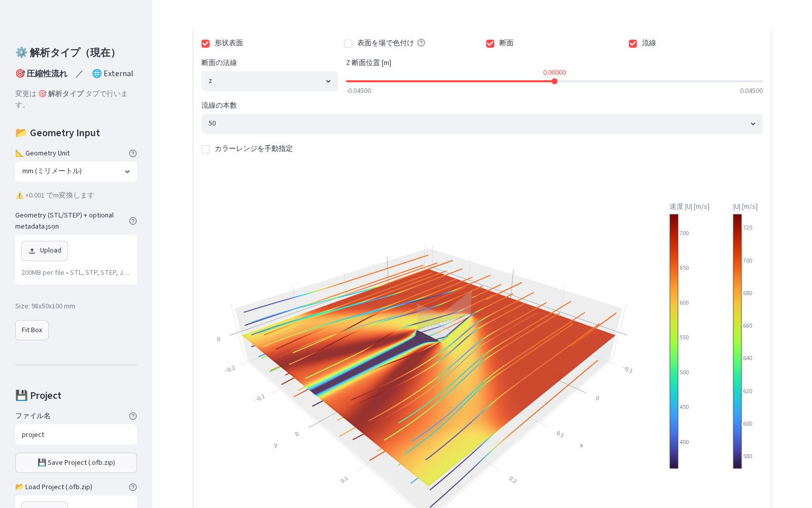The image size is (812, 508).
Task: Click the Fit Box button
Action: tap(32, 330)
